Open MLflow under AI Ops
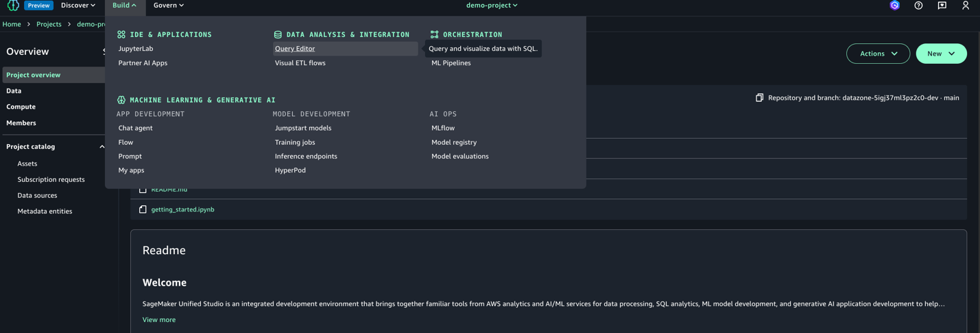 coord(443,128)
